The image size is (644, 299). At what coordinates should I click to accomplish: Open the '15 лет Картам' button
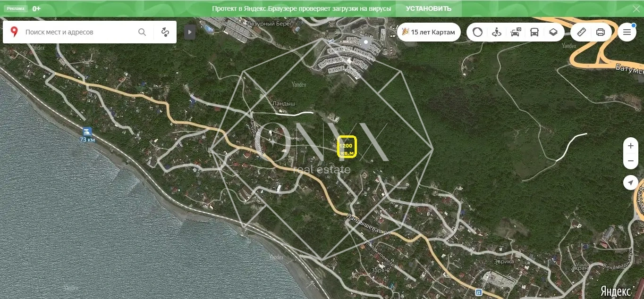click(429, 32)
